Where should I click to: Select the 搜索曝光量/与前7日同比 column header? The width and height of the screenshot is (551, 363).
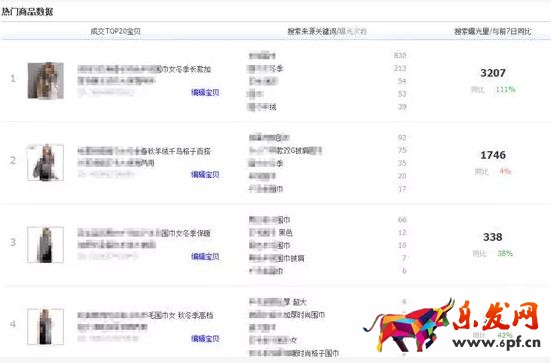coord(493,31)
